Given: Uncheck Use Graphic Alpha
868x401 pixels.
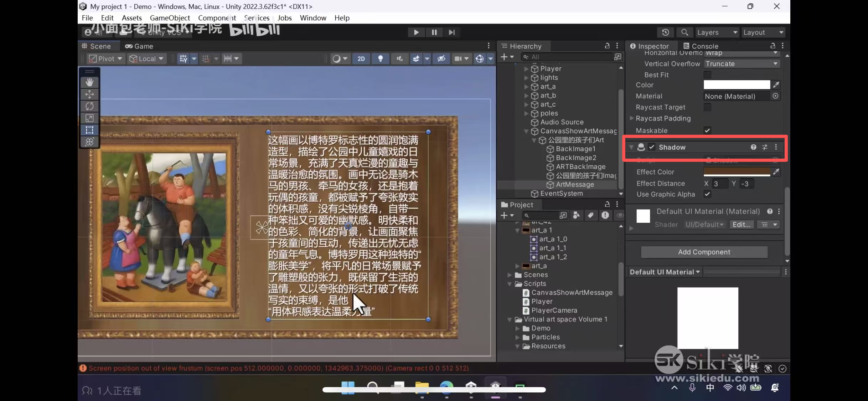Looking at the screenshot, I should coord(707,194).
